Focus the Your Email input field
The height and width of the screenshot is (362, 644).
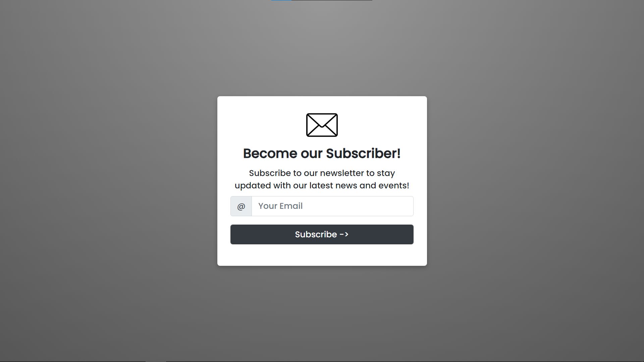pos(332,206)
